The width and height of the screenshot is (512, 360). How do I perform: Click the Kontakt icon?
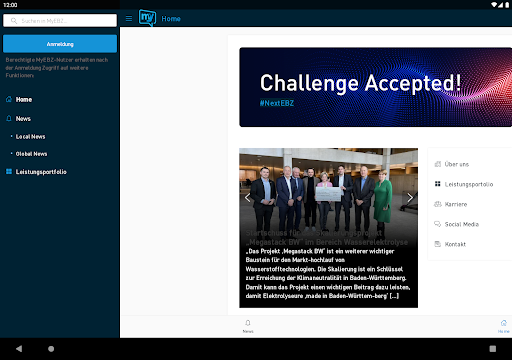coord(438,244)
